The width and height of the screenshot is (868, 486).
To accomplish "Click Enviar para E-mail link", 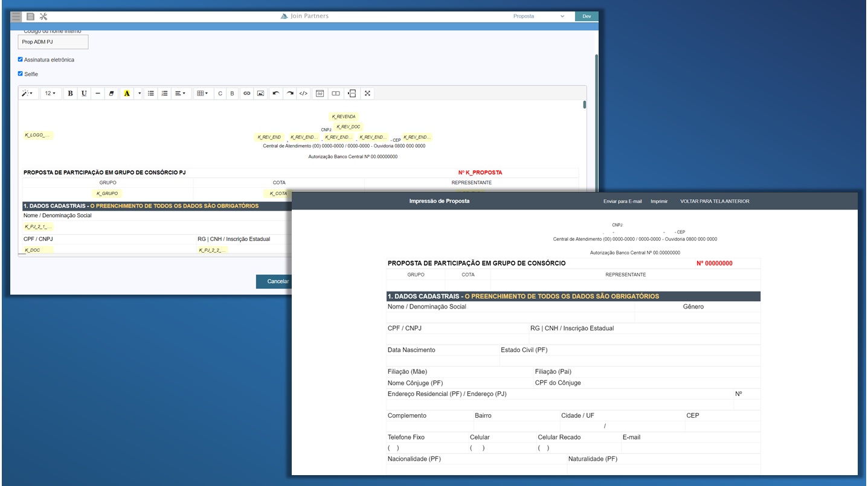I will [622, 201].
